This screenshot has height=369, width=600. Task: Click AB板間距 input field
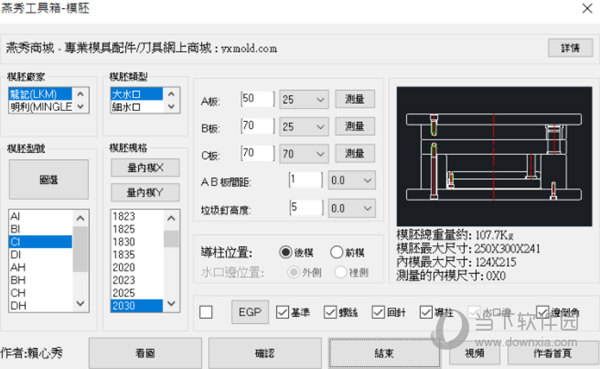(306, 180)
